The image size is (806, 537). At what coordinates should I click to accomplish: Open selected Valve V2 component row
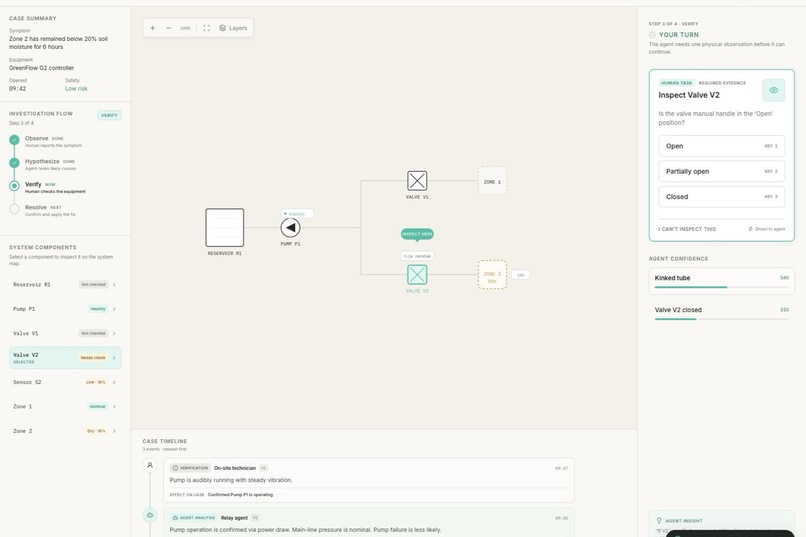click(65, 358)
